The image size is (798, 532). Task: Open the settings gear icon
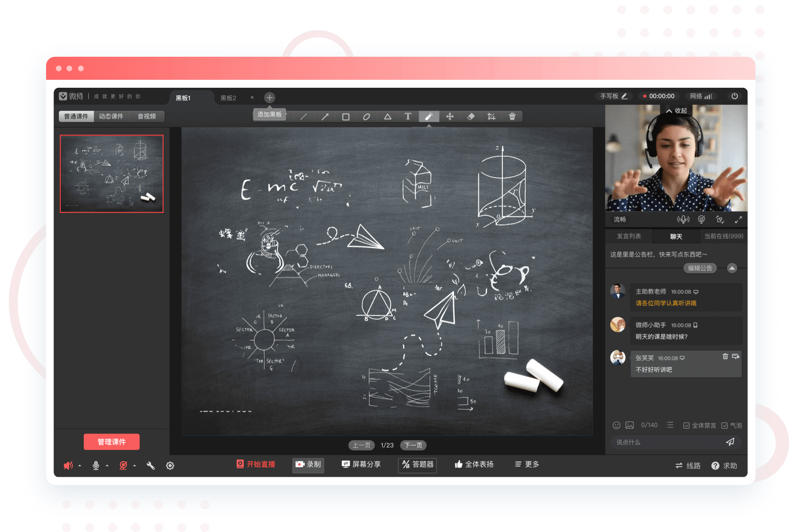click(170, 465)
